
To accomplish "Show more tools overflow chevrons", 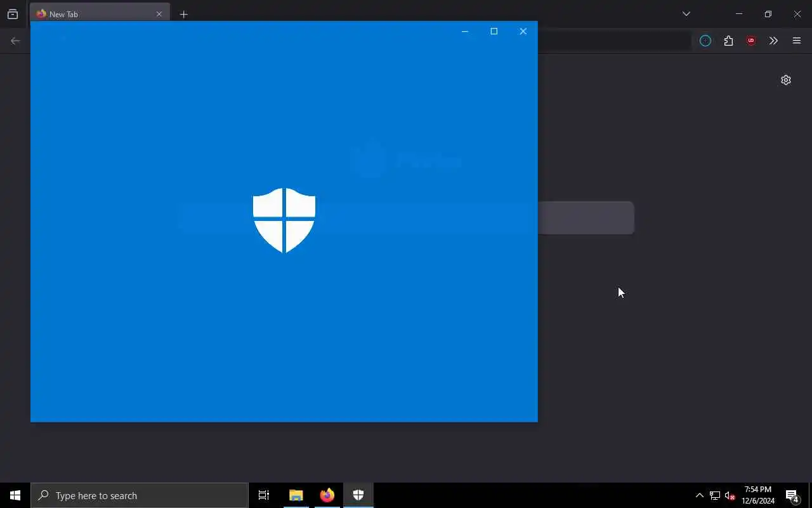I will click(x=773, y=41).
